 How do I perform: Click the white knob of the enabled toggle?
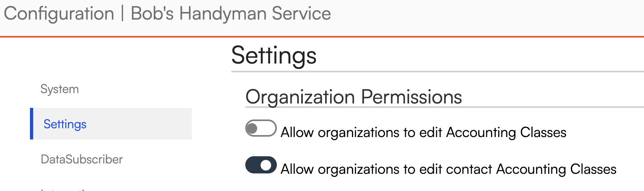click(x=266, y=165)
